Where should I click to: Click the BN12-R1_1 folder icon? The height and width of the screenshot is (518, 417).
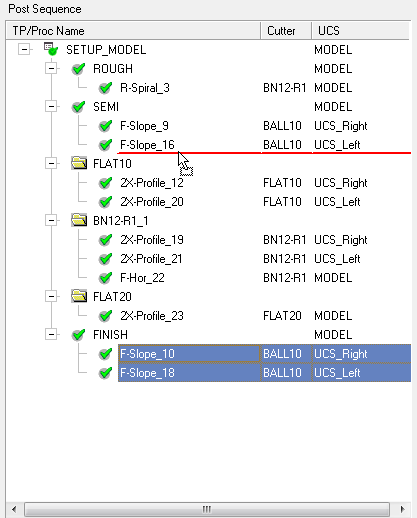pos(79,220)
